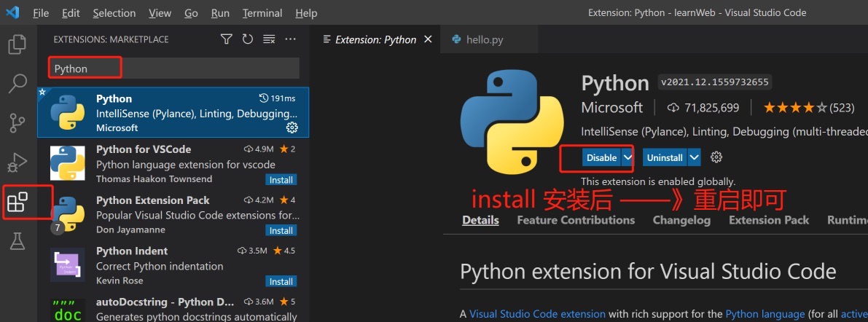Select Python Indent list entry title

tap(132, 251)
